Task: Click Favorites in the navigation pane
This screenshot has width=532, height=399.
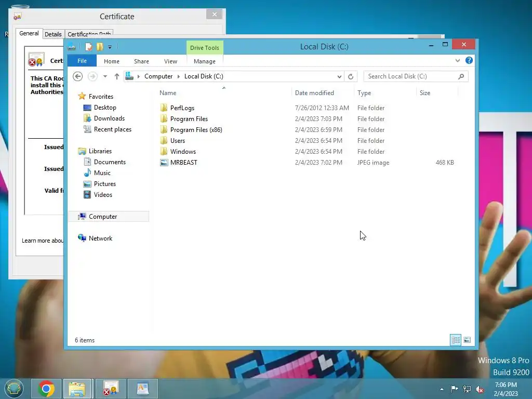Action: (101, 96)
